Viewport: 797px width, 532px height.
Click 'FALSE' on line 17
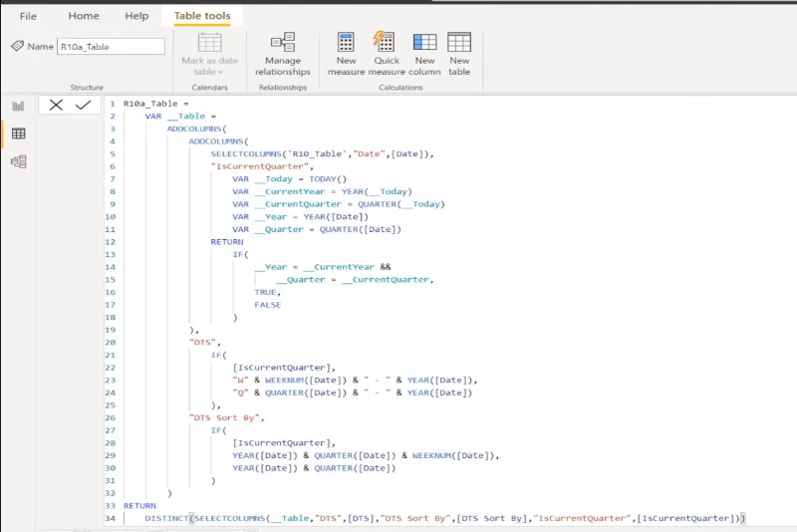(267, 305)
